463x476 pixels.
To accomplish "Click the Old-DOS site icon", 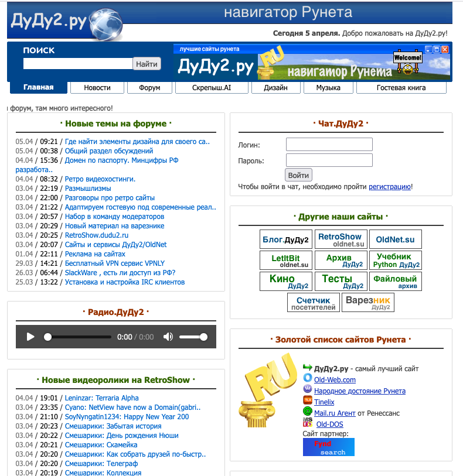I will 308,423.
